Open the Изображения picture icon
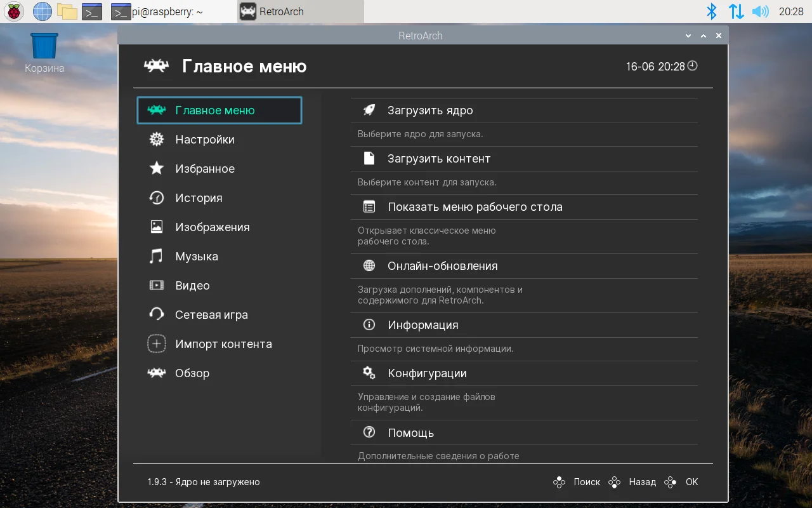812x508 pixels. click(156, 227)
